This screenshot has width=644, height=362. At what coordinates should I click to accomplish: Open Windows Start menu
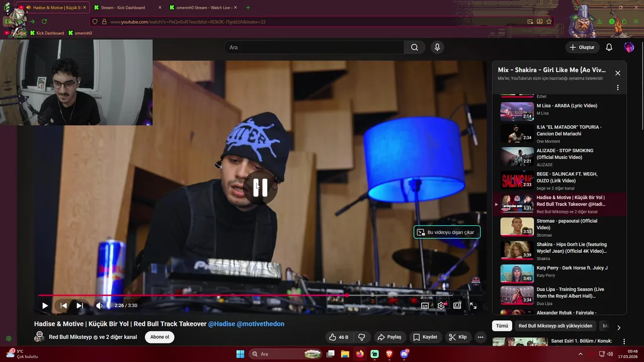pyautogui.click(x=240, y=354)
